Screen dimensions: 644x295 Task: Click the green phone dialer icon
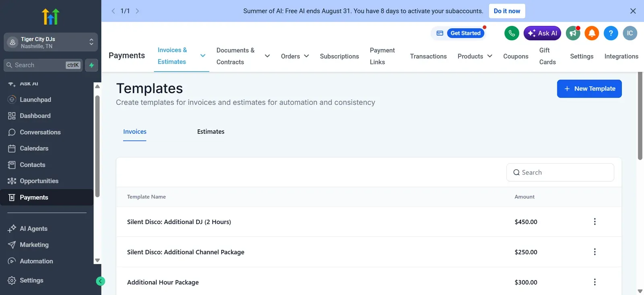tap(512, 33)
